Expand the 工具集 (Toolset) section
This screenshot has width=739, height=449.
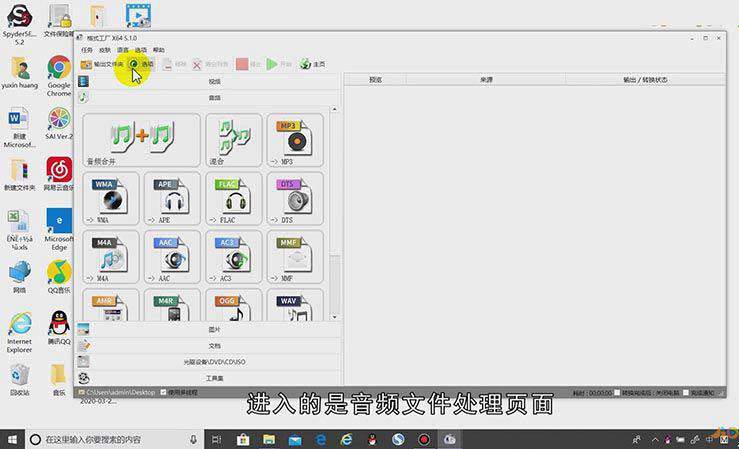[208, 378]
